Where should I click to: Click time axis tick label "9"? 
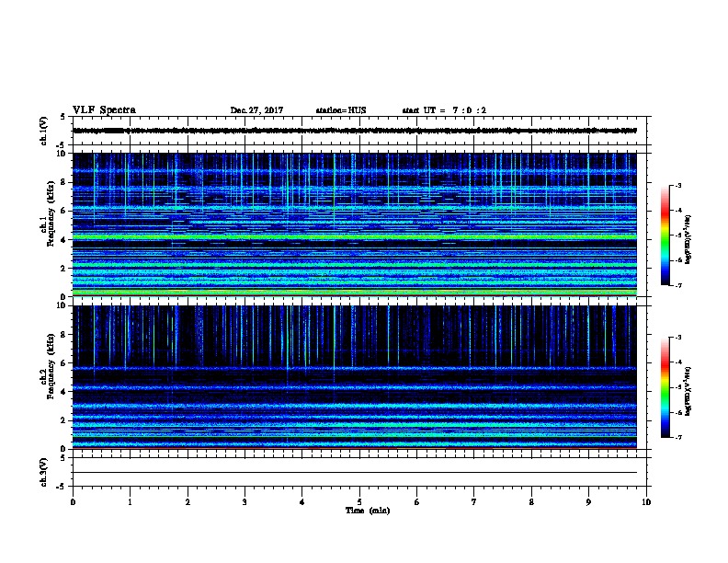[x=588, y=502]
